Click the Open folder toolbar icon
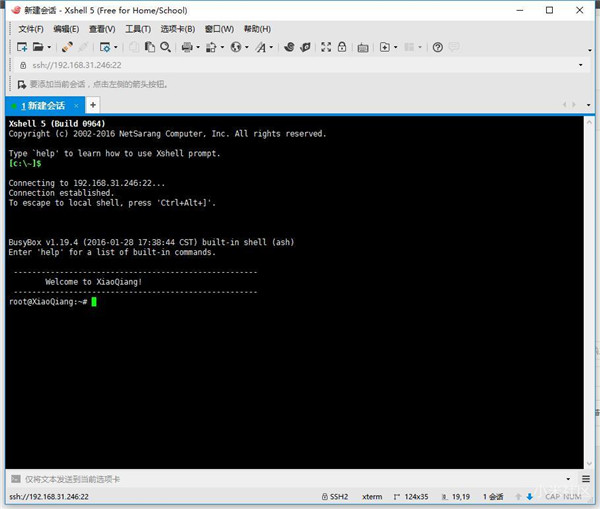 pyautogui.click(x=37, y=47)
